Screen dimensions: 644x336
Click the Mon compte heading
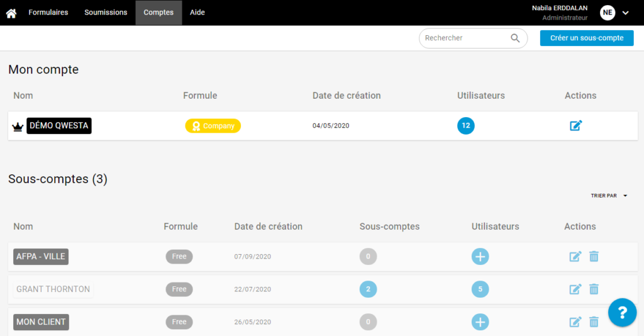[x=43, y=69]
